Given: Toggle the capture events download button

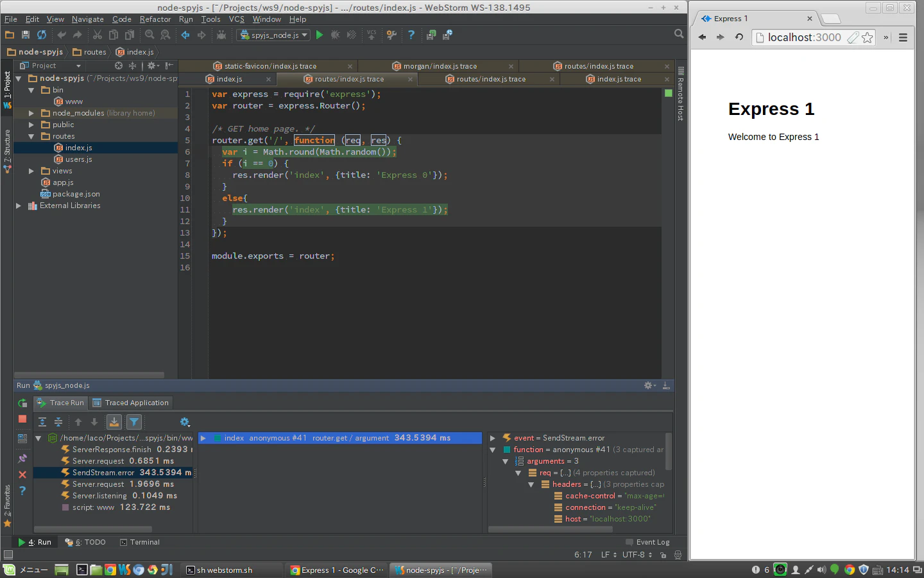Looking at the screenshot, I should (114, 422).
